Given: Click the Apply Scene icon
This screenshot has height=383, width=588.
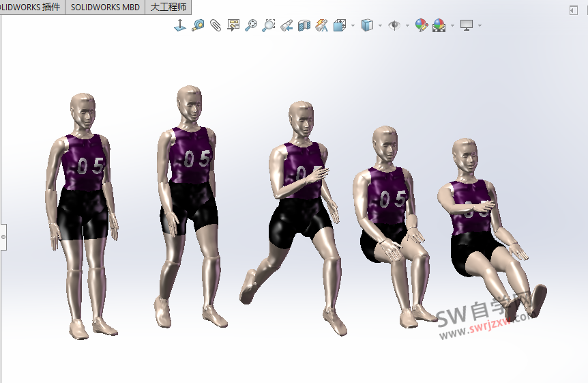Looking at the screenshot, I should 439,25.
